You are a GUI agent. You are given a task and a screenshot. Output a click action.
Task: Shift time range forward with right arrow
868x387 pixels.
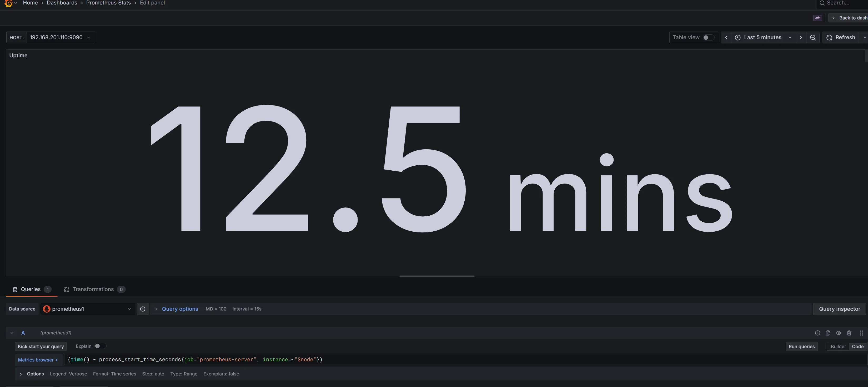tap(801, 37)
